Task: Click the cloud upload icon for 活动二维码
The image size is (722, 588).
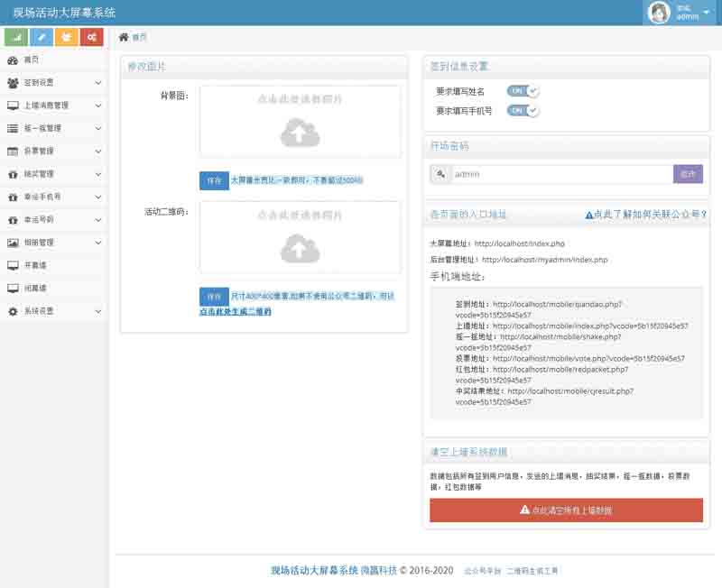Action: click(300, 247)
